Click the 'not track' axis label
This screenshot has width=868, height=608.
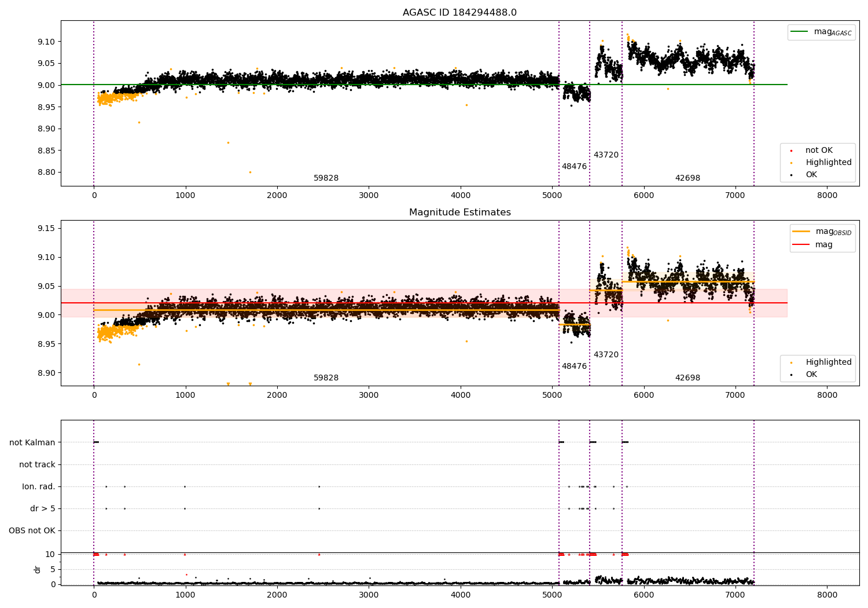(37, 465)
